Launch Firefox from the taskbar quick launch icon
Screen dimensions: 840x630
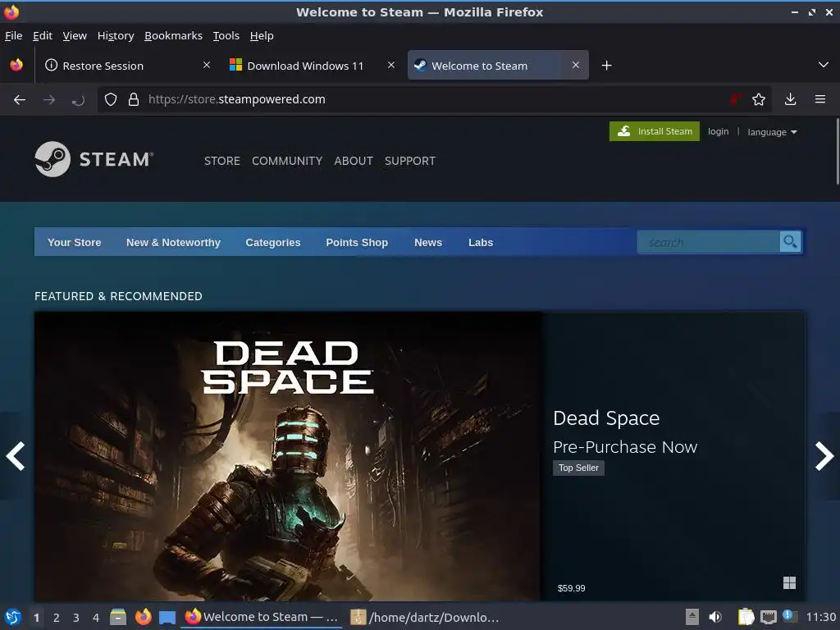[143, 617]
